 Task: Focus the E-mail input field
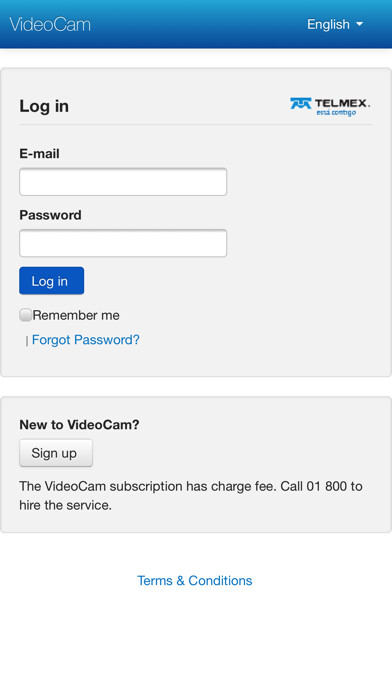(x=123, y=182)
